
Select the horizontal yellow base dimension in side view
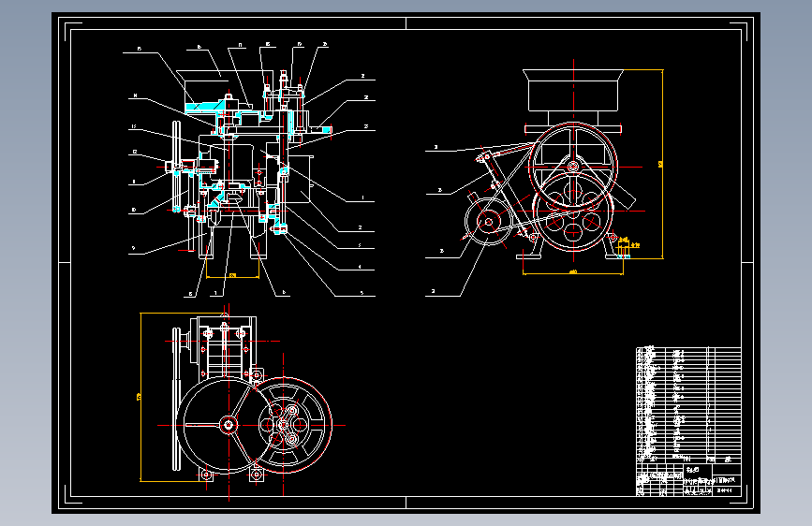click(x=573, y=271)
